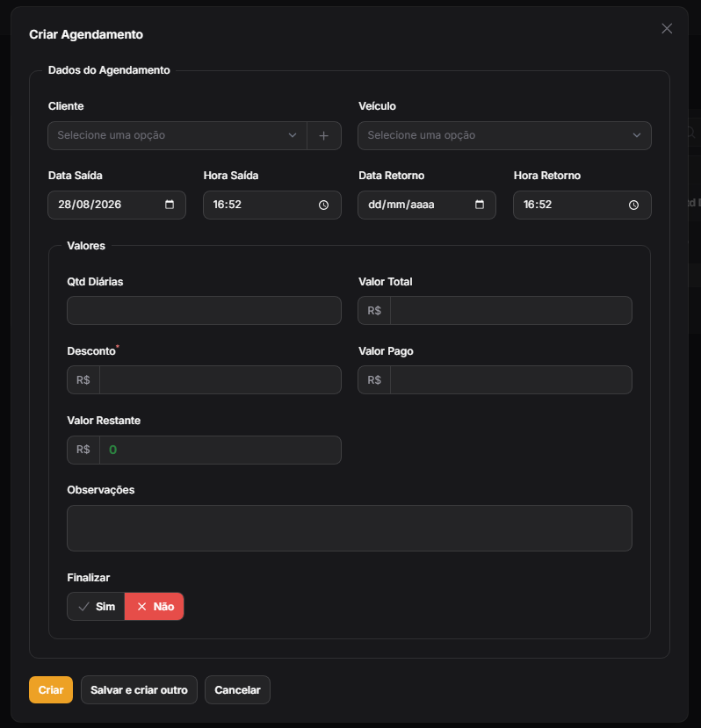Viewport: 701px width, 728px height.
Task: Click the R$ prefix of Valor Restante
Action: [x=83, y=450]
